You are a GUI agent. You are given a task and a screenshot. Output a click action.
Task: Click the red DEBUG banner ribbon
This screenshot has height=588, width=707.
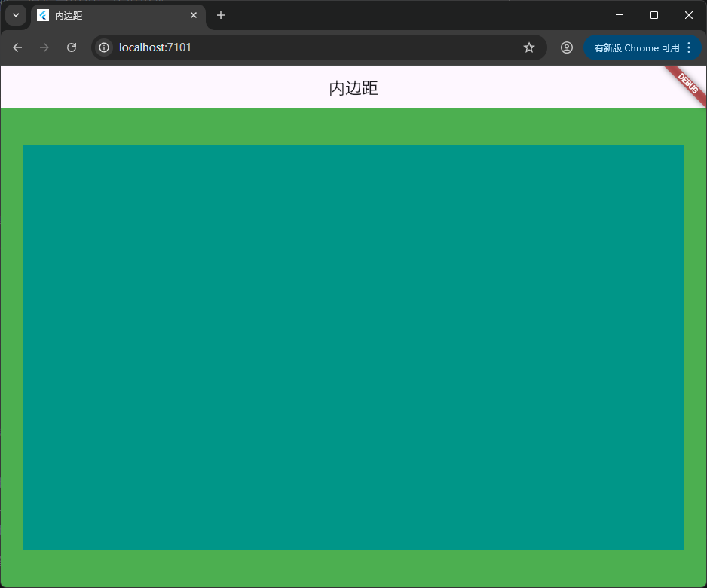(x=687, y=83)
